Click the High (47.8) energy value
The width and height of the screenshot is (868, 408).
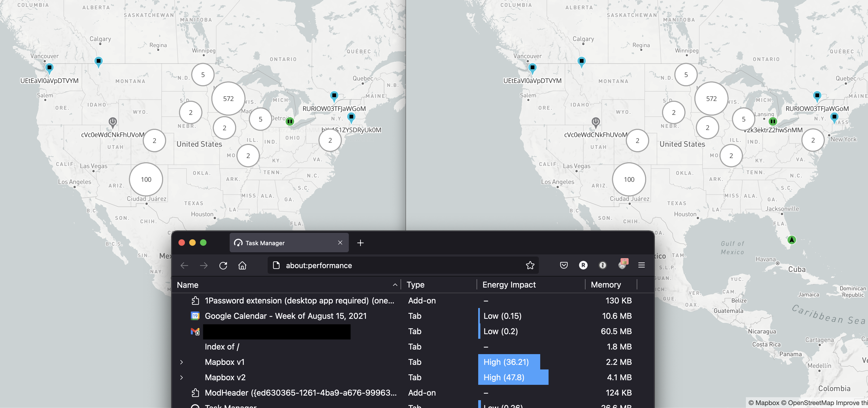(504, 378)
